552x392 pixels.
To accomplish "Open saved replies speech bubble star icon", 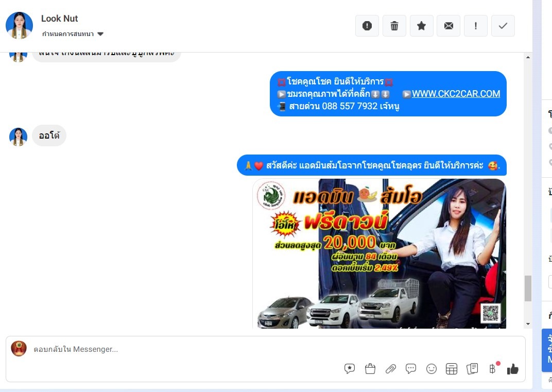I will tap(350, 369).
